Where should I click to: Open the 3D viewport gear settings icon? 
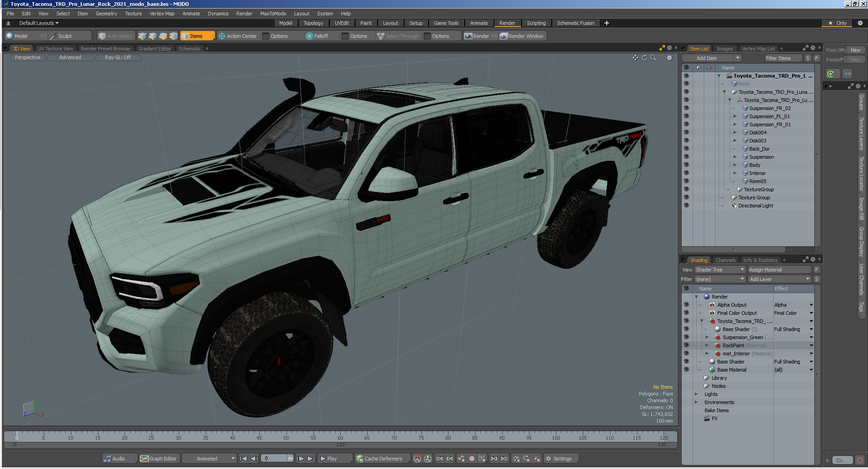(669, 58)
